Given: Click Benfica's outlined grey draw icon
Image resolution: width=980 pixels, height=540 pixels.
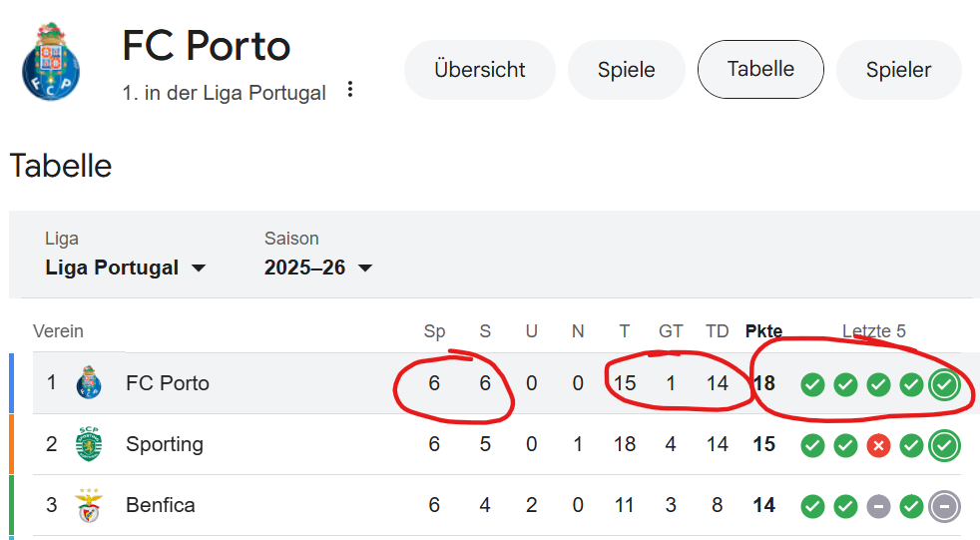Looking at the screenshot, I should [x=944, y=506].
